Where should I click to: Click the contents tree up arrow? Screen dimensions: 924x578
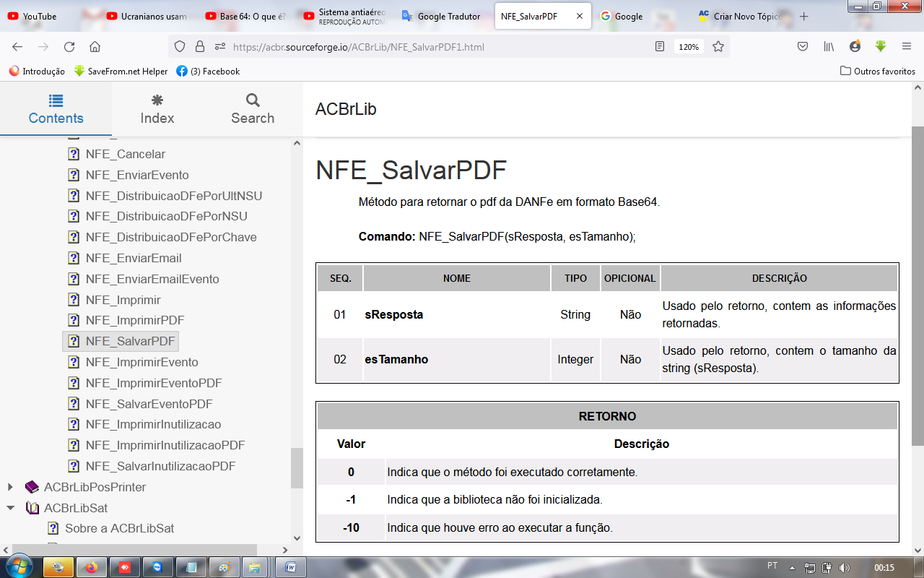tap(297, 142)
